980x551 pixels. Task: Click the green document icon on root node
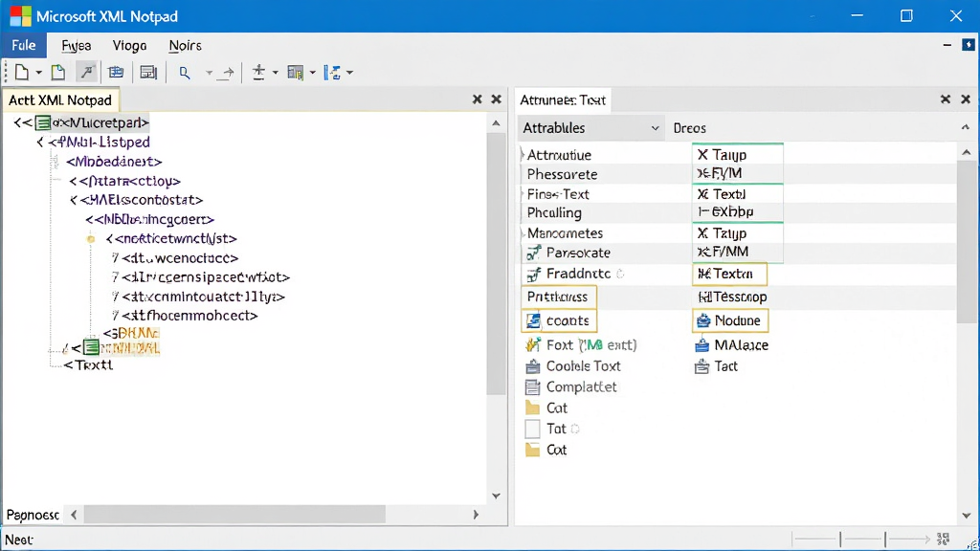(42, 123)
